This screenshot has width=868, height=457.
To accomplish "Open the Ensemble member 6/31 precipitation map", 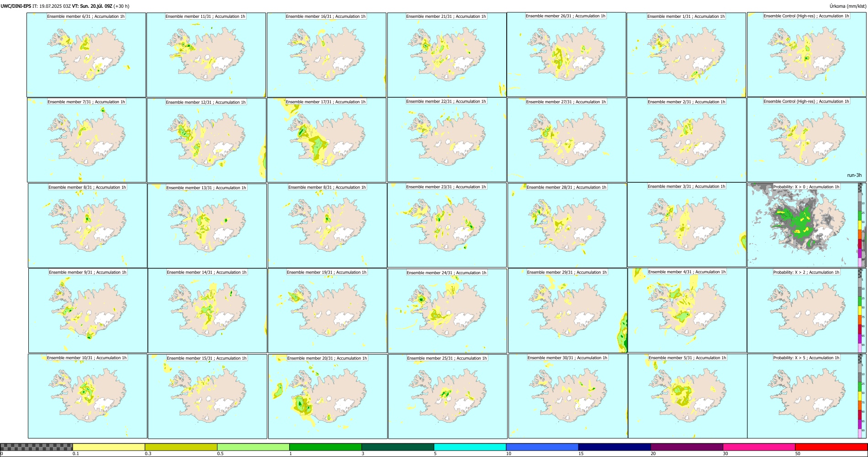I will 86,55.
